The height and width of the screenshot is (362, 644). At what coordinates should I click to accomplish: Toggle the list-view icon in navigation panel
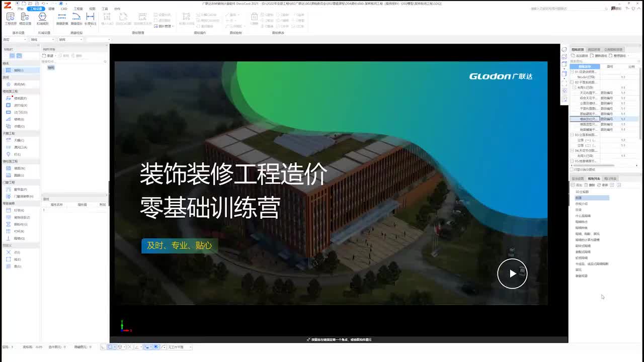(x=13, y=56)
